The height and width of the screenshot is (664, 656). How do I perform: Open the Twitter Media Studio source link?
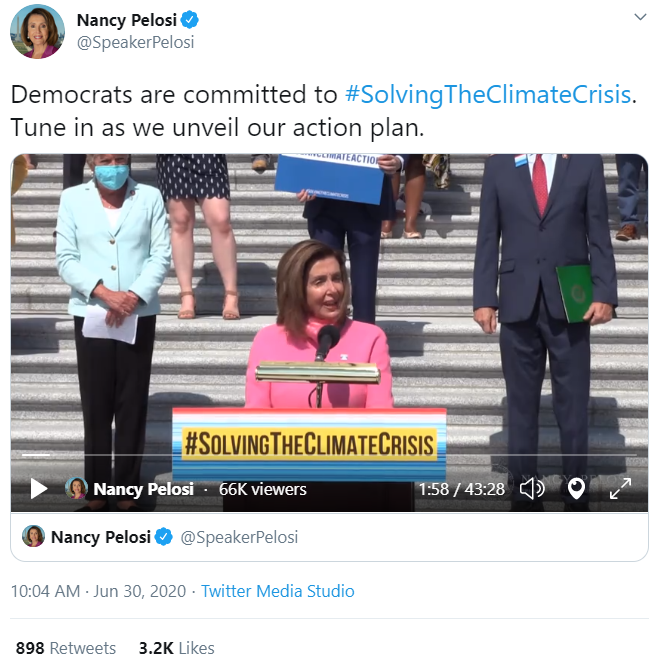click(278, 591)
